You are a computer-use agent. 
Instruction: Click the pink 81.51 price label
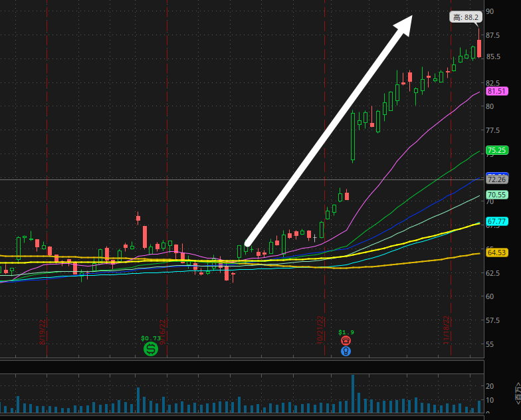click(x=497, y=92)
